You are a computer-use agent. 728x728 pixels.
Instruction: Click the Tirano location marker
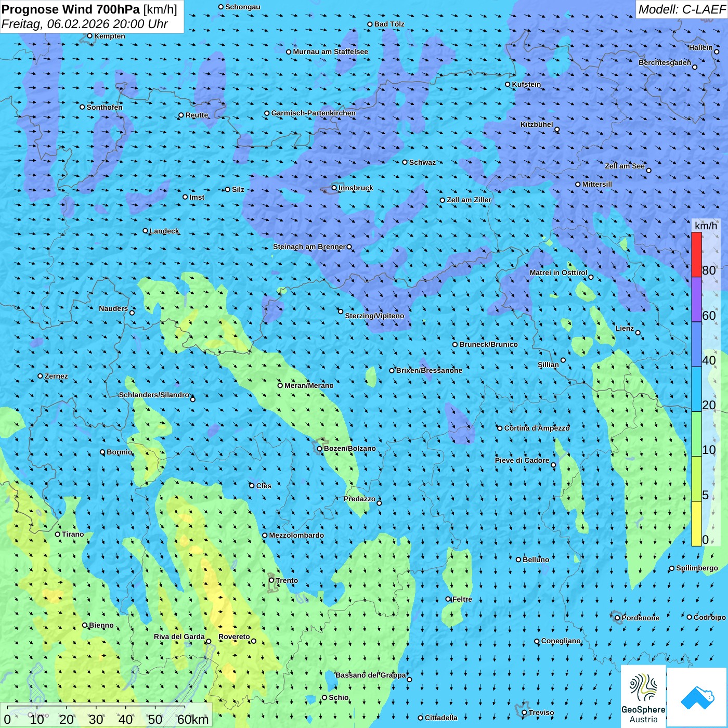point(58,534)
